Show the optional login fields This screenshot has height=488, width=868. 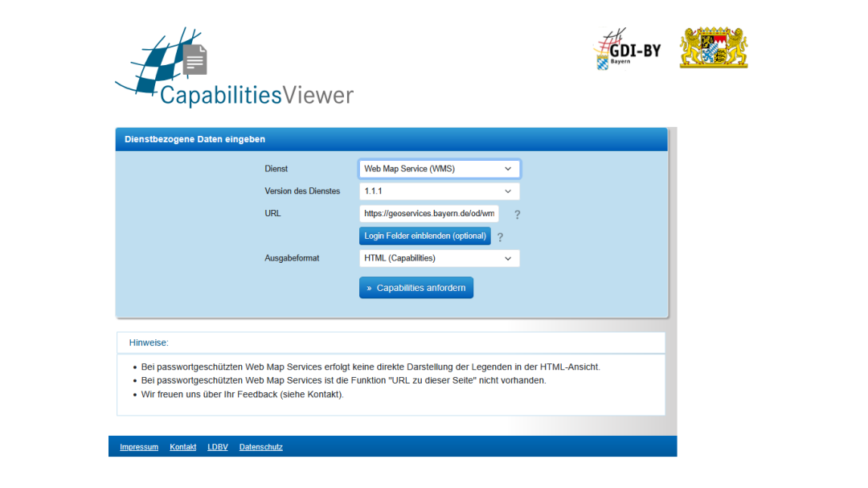click(424, 236)
